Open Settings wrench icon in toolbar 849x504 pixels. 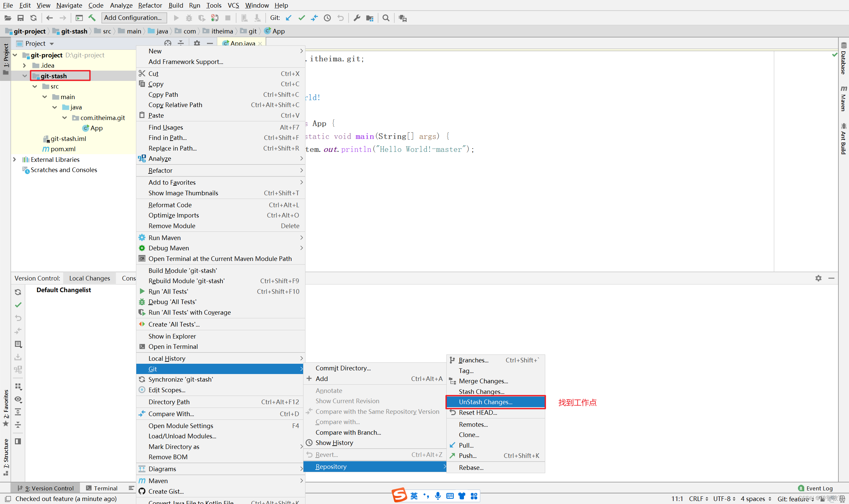[x=357, y=18]
